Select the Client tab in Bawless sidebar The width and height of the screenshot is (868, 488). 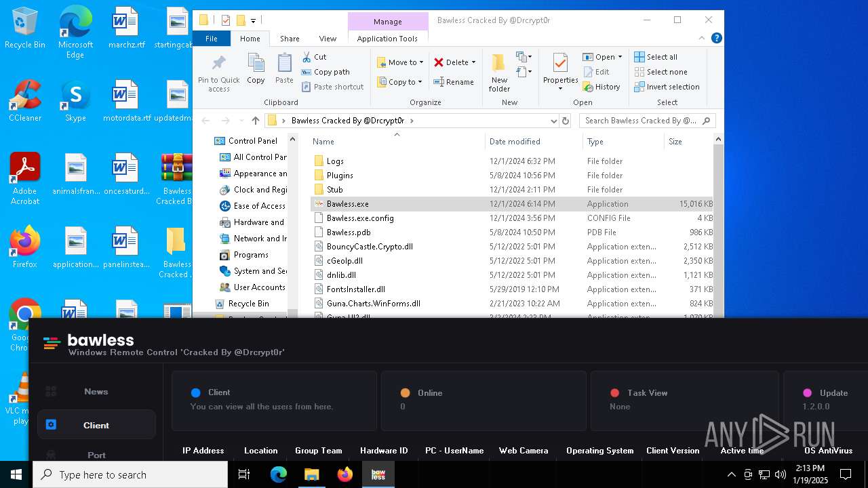(96, 425)
